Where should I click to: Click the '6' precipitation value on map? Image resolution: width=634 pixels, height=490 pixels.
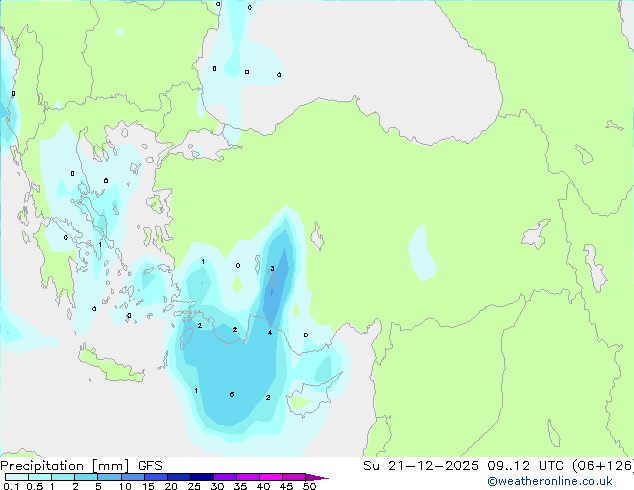232,395
